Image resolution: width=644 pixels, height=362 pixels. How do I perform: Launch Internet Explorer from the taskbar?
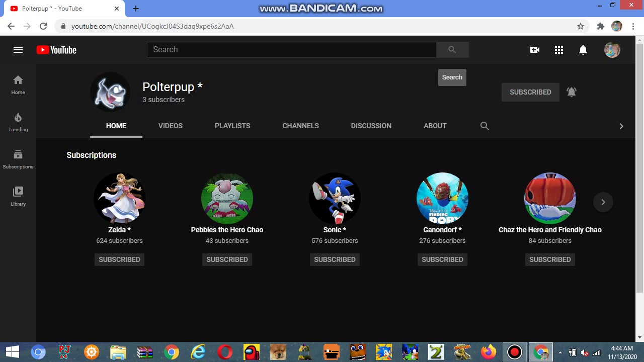198,352
